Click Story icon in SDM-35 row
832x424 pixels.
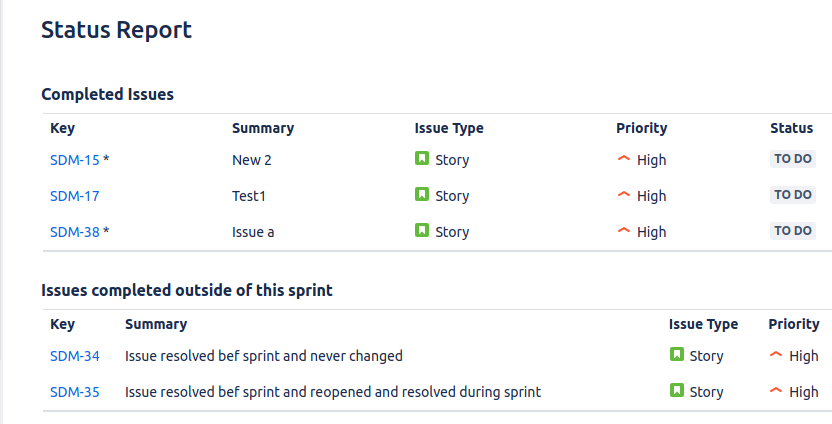[x=677, y=390]
